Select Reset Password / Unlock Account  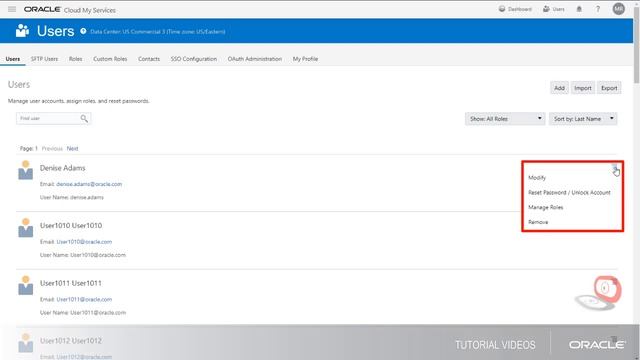pos(569,192)
